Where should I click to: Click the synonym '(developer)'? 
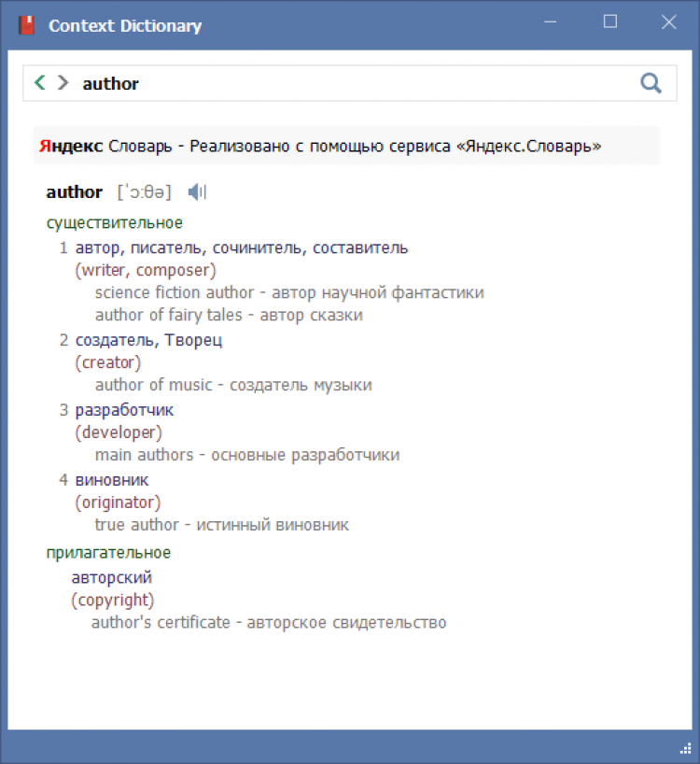[119, 432]
